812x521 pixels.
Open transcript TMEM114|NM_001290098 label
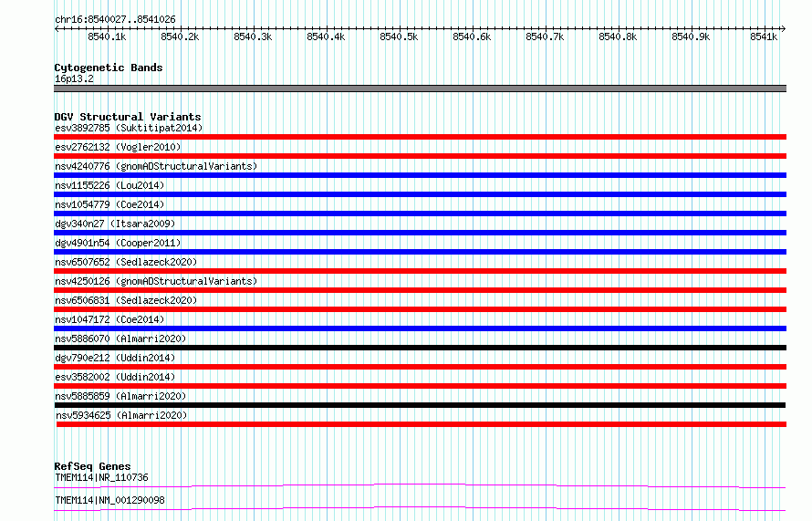109,500
